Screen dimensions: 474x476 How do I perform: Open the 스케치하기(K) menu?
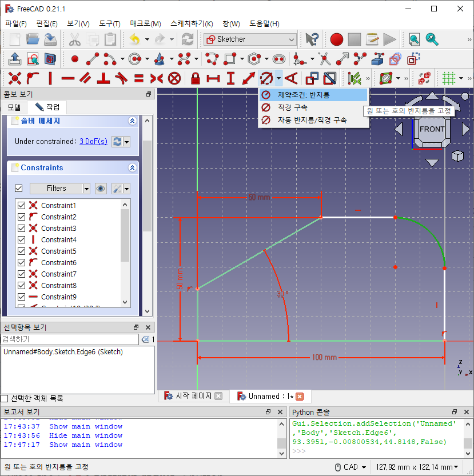tap(192, 23)
